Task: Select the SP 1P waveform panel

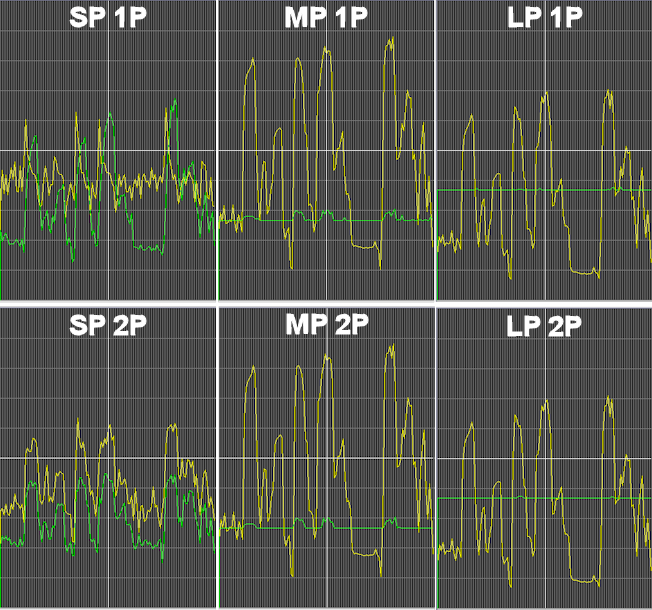Action: point(108,150)
